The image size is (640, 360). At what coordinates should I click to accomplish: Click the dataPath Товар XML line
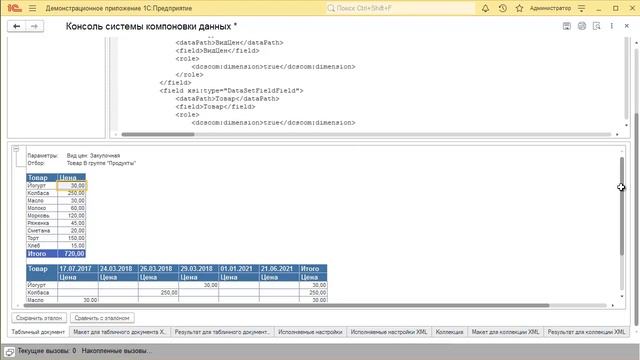[227, 99]
